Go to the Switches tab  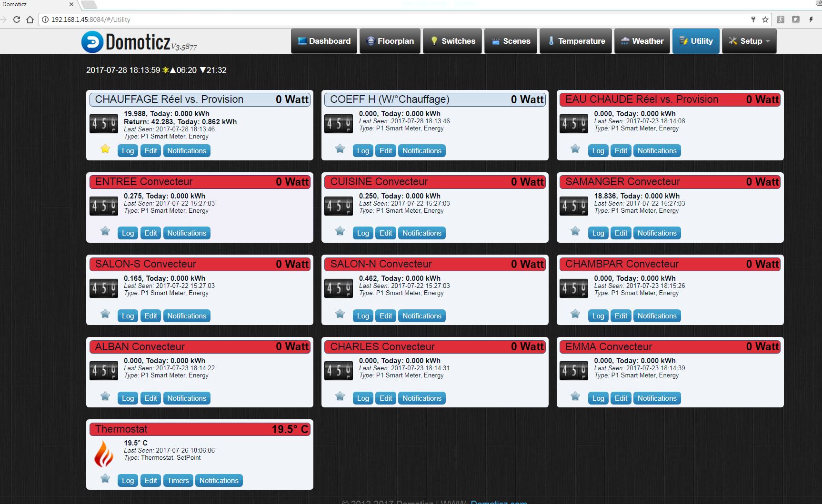452,41
